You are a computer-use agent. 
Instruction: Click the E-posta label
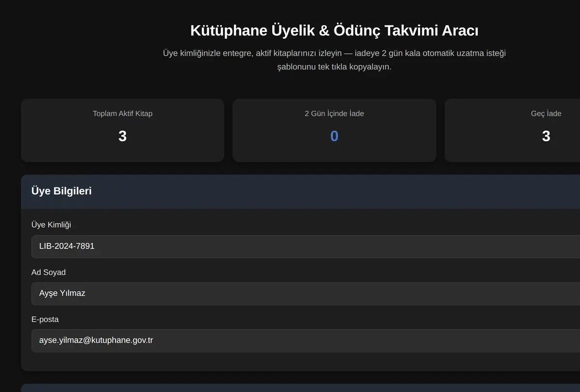(45, 319)
